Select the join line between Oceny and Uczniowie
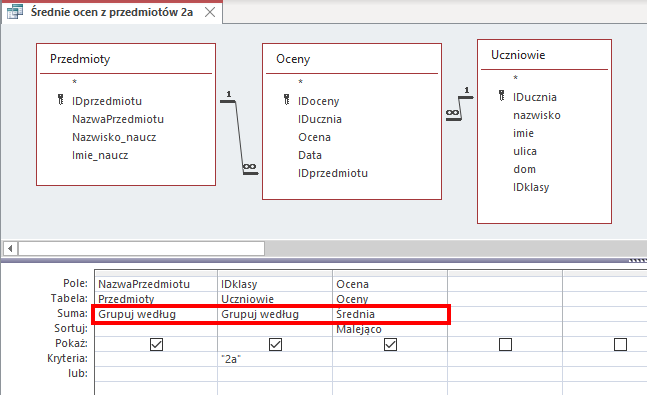The width and height of the screenshot is (647, 395). pyautogui.click(x=460, y=108)
